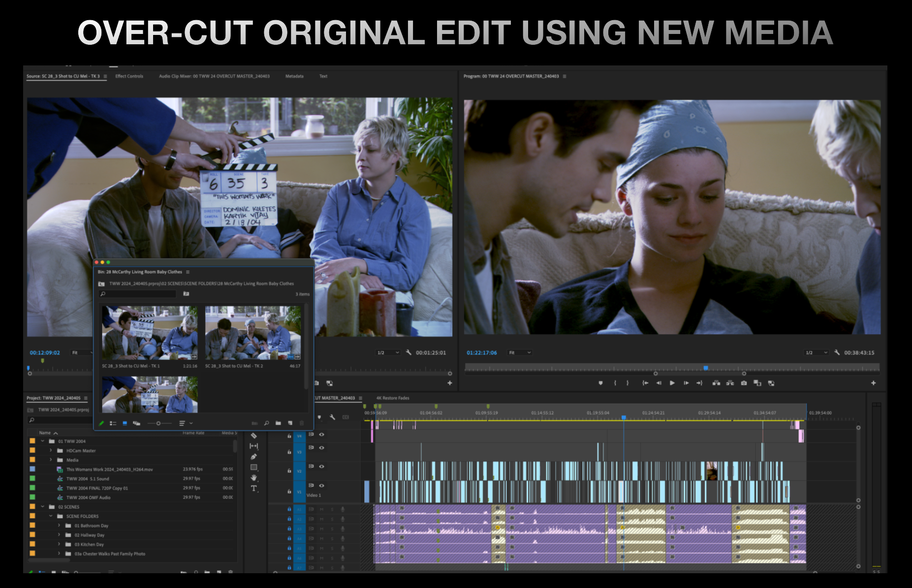Select the Hand tool
Viewport: 912px width, 588px height.
253,477
